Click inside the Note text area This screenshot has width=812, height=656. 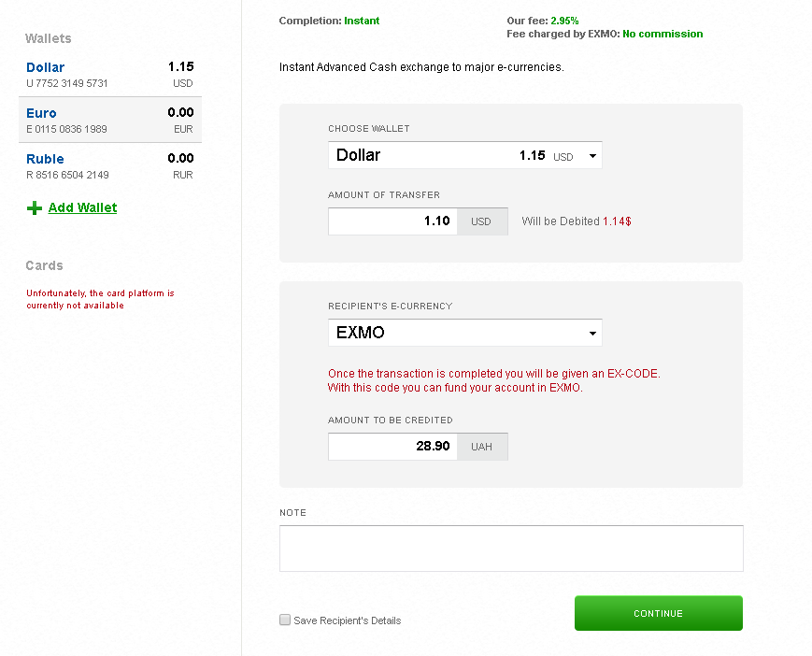(511, 548)
